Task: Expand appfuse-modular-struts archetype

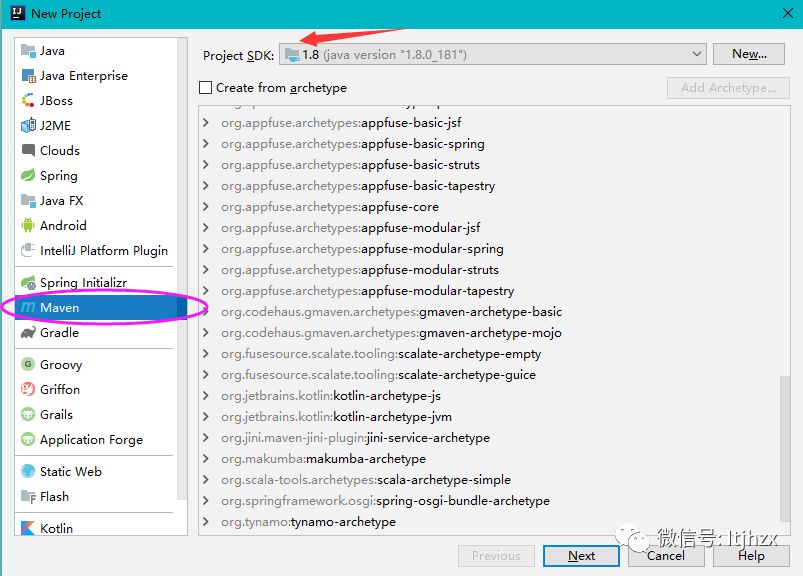Action: pyautogui.click(x=206, y=269)
